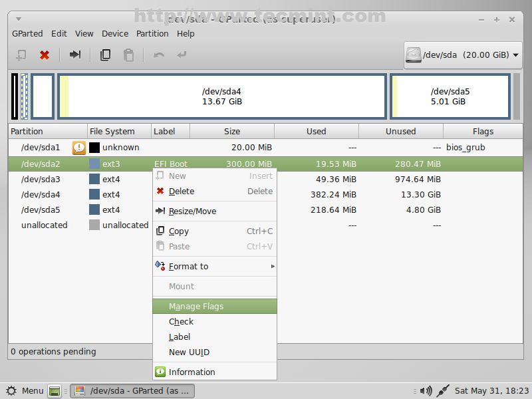This screenshot has height=399, width=532.
Task: Click the Flags column header
Action: (483, 131)
